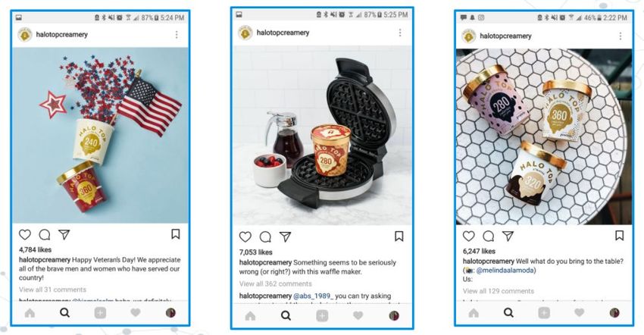Tap halotopcreamery avatar on waffle maker post
The width and height of the screenshot is (644, 335).
(x=245, y=33)
